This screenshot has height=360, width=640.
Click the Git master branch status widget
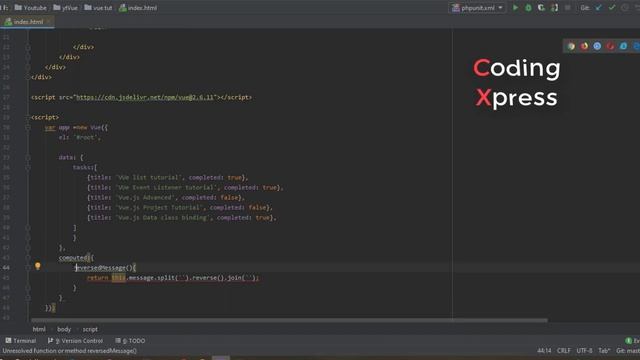[x=628, y=351]
